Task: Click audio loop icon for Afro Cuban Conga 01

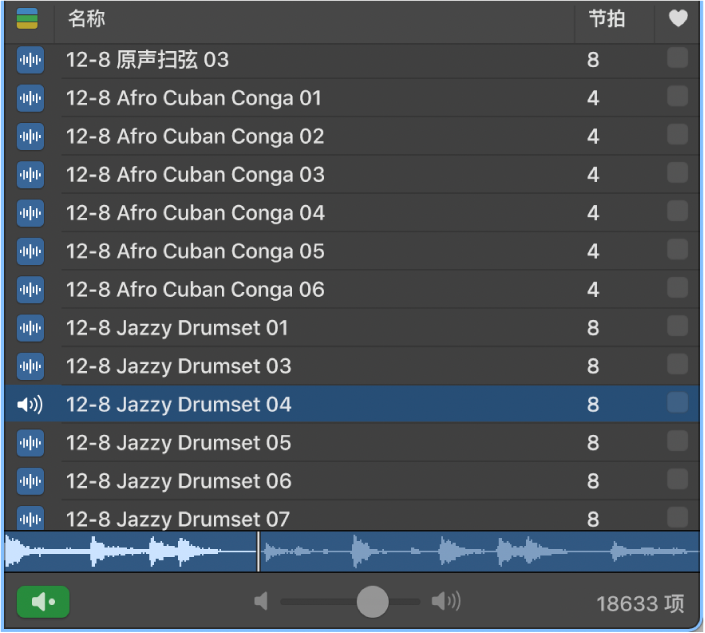Action: (30, 98)
